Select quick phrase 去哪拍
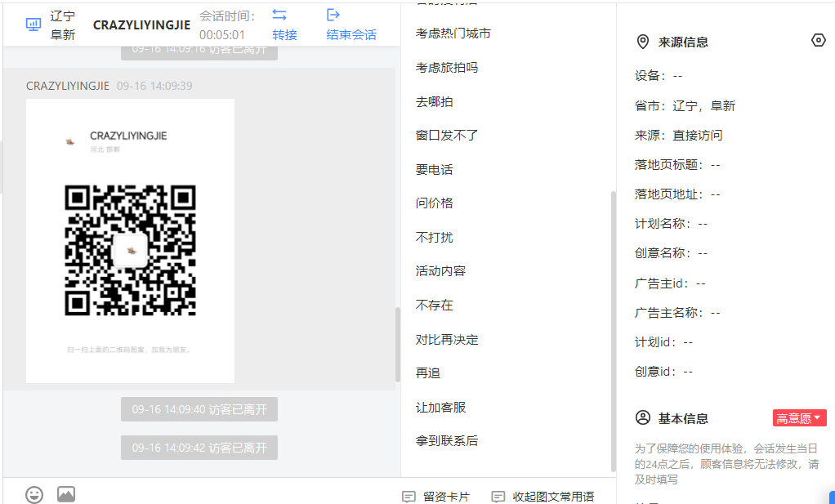Viewport: 835px width, 504px height. click(x=434, y=101)
